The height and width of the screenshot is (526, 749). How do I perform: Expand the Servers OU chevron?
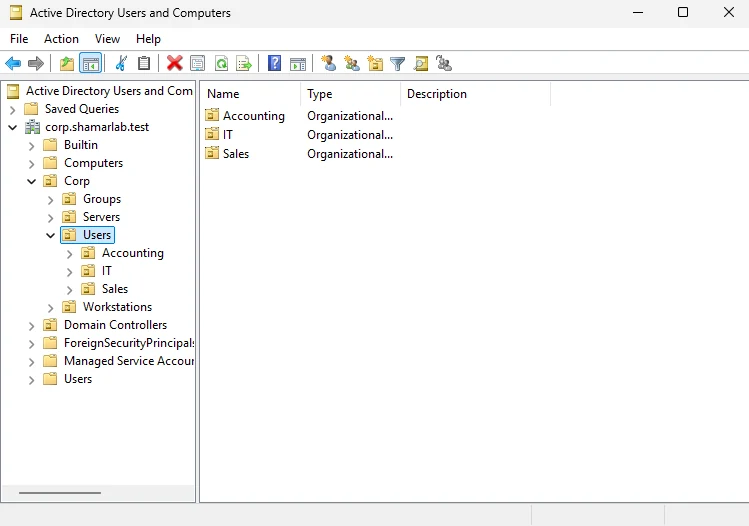[x=51, y=218]
